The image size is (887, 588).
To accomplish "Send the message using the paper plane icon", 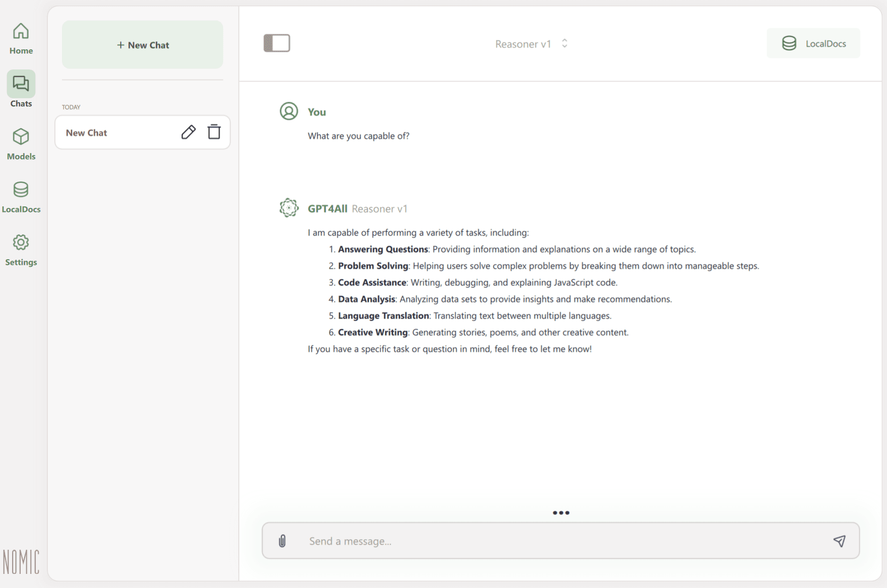I will 840,541.
